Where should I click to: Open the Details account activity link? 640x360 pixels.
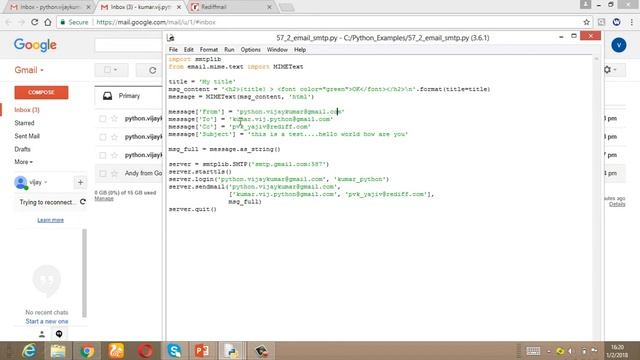(x=617, y=204)
